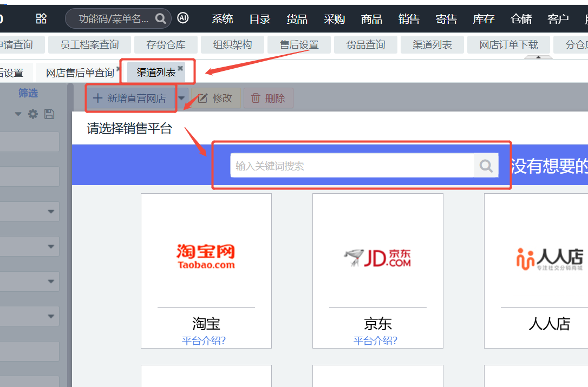Click the 淘宝 platform name
Screen dimensions: 588x387
tap(206, 324)
